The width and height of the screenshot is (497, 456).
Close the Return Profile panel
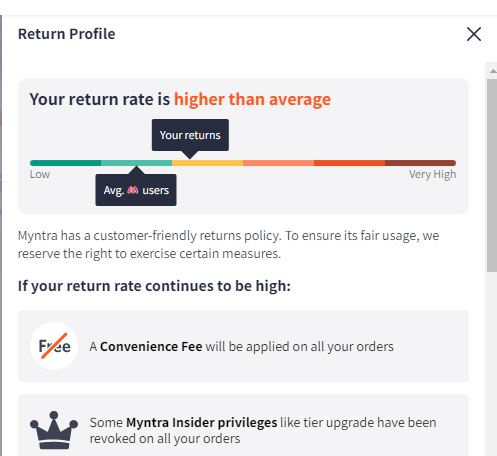click(x=474, y=34)
